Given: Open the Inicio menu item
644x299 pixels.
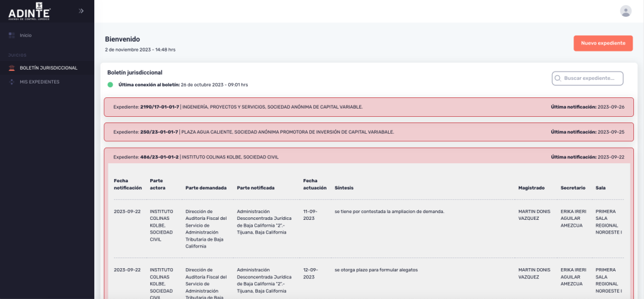Looking at the screenshot, I should tap(26, 35).
